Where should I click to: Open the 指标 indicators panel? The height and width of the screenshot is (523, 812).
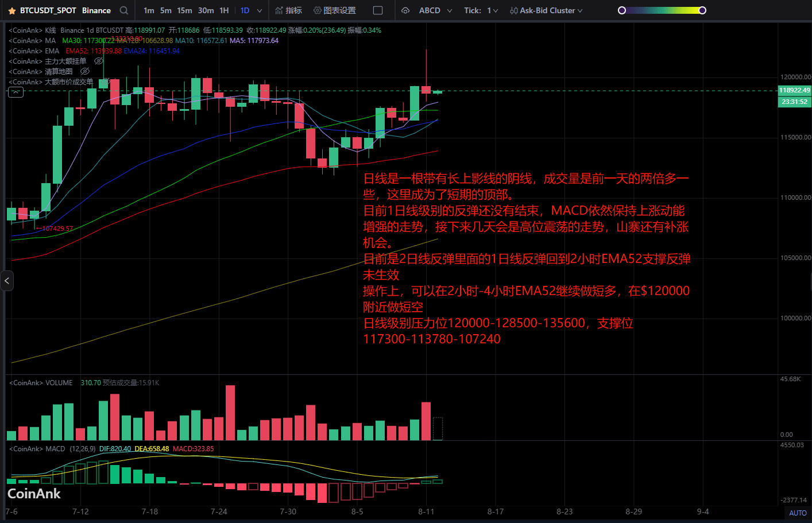click(289, 10)
